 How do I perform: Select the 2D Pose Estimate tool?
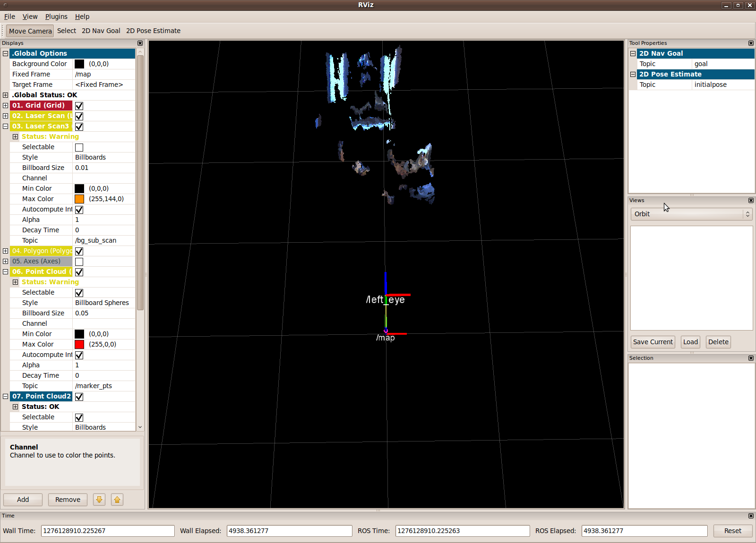[x=153, y=31]
